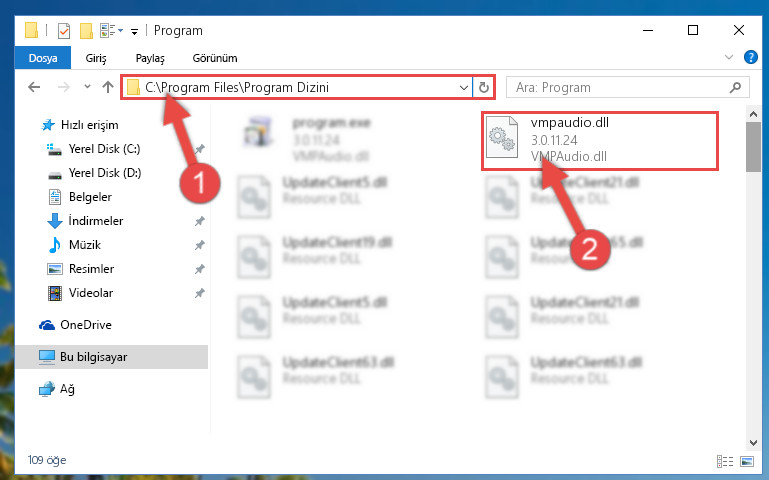Click the search magnifier icon
The height and width of the screenshot is (480, 769).
[735, 88]
